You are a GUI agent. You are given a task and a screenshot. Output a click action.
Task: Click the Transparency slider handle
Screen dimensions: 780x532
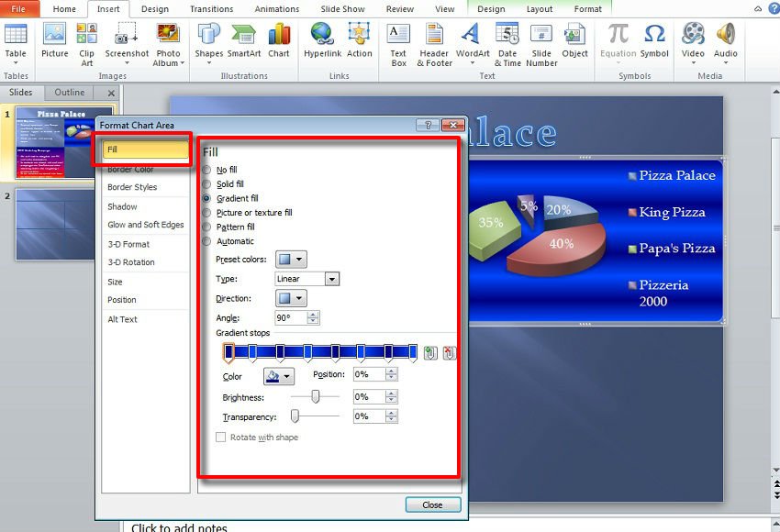tap(295, 416)
